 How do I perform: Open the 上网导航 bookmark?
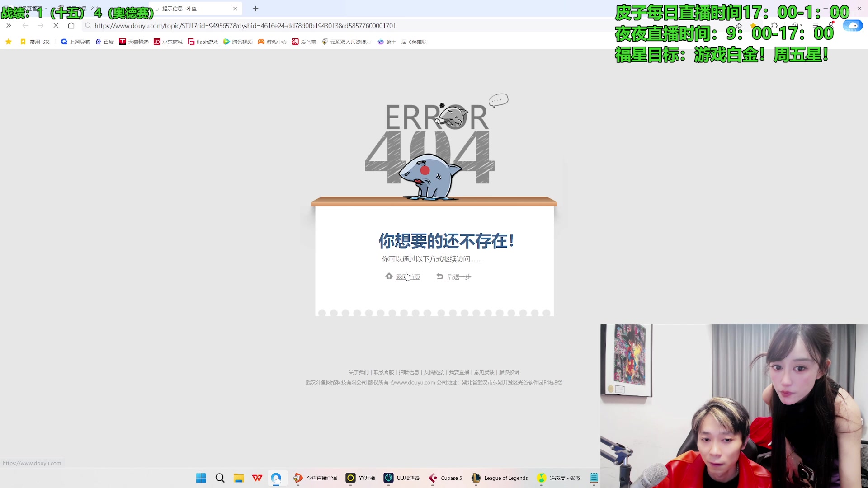click(x=75, y=42)
